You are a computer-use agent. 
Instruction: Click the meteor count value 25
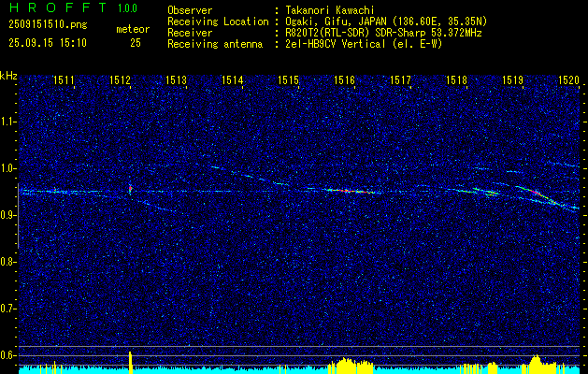click(x=136, y=43)
